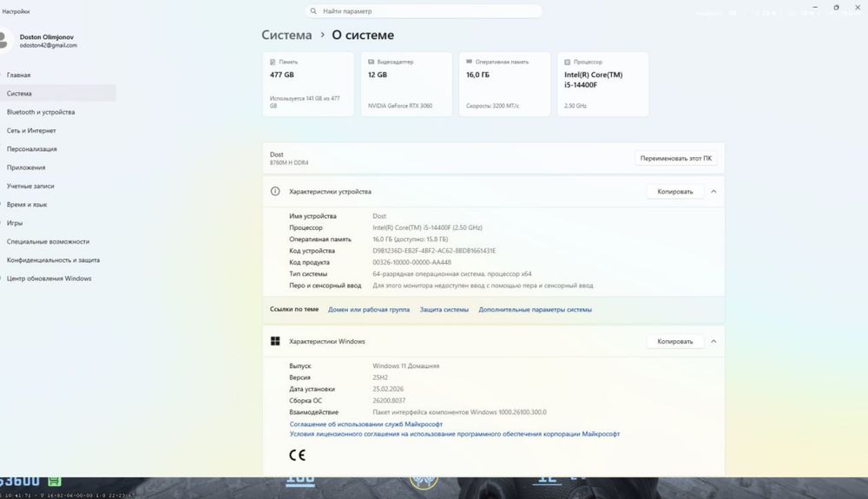Click the Процессор card icon

(x=568, y=62)
